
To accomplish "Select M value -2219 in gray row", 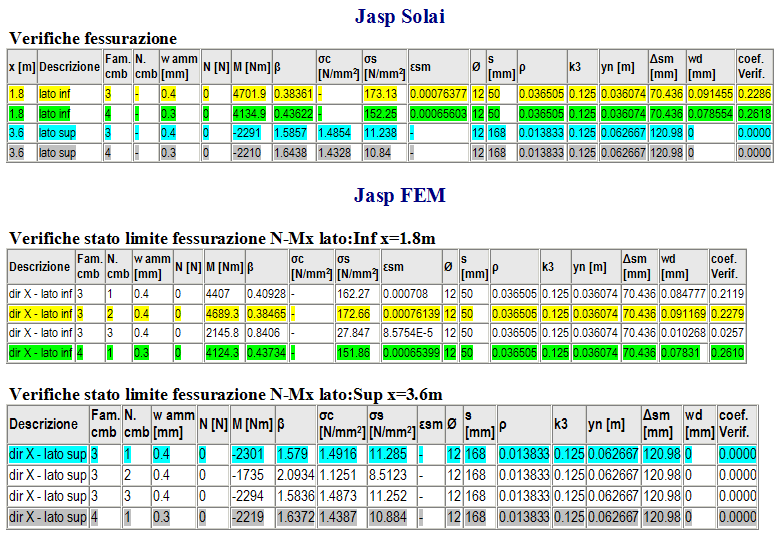I will click(247, 517).
